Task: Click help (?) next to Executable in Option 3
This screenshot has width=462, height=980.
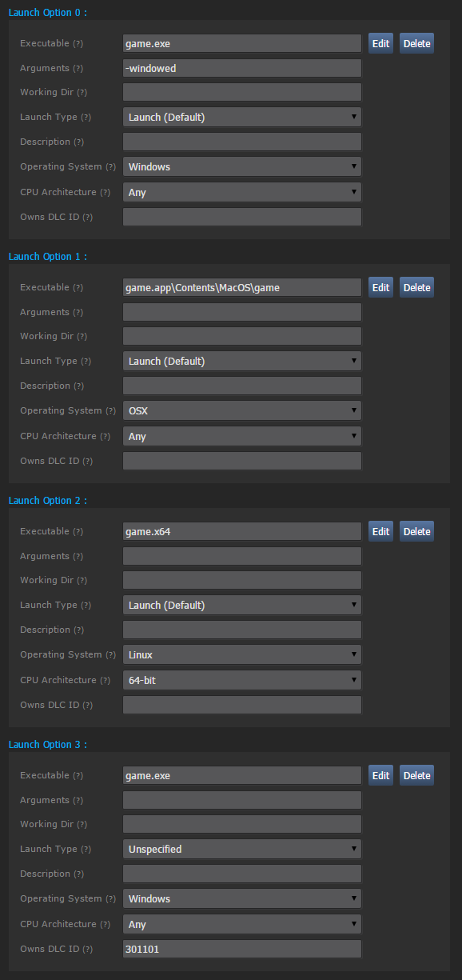Action: tap(78, 776)
